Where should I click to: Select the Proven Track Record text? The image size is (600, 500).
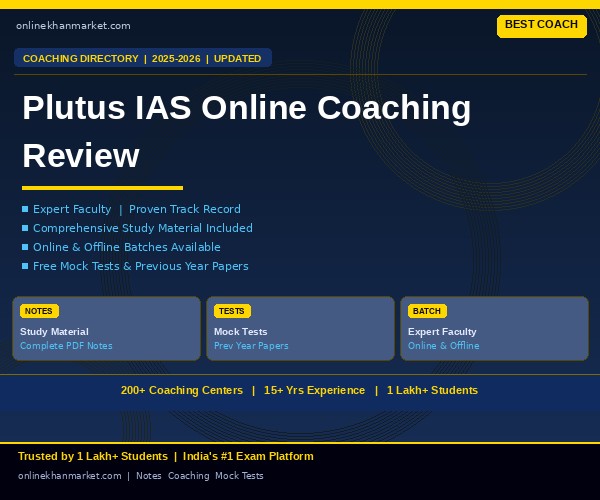click(x=184, y=209)
